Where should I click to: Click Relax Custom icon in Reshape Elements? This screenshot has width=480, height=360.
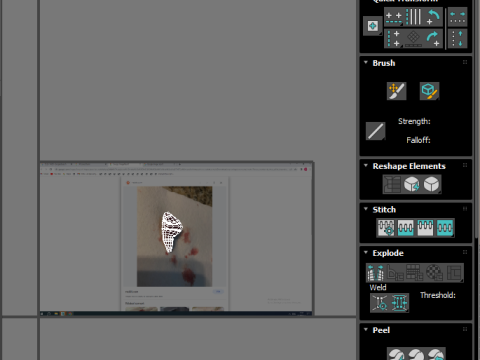432,184
